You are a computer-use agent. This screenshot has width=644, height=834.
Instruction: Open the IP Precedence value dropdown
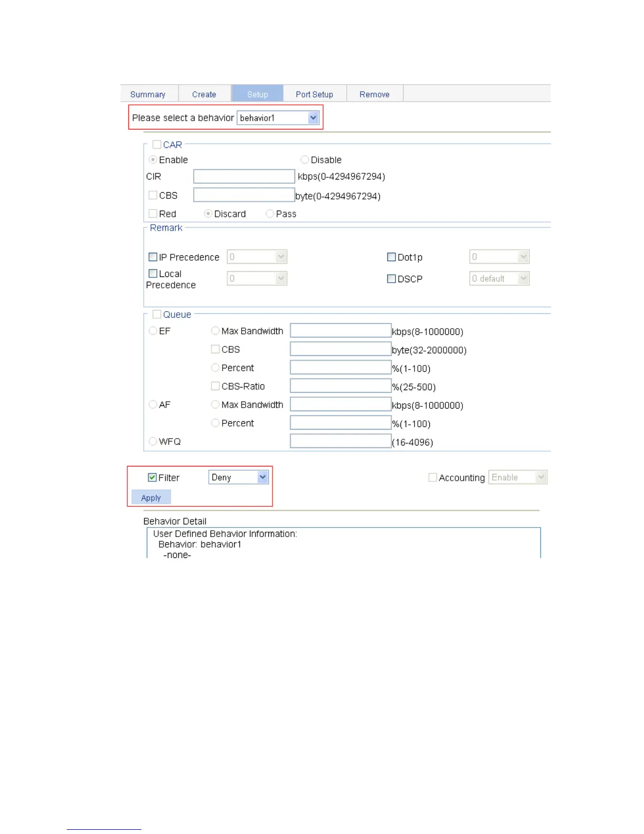(257, 257)
